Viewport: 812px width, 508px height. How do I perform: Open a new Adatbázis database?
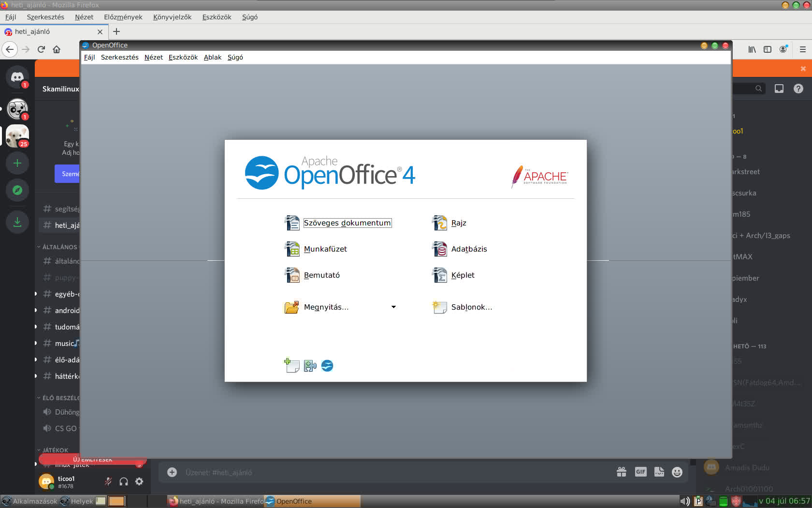point(469,249)
